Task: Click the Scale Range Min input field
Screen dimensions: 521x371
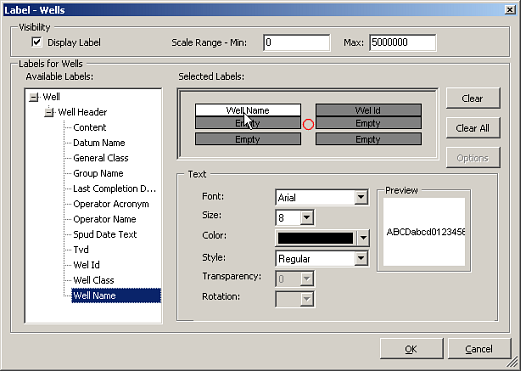Action: pos(297,43)
